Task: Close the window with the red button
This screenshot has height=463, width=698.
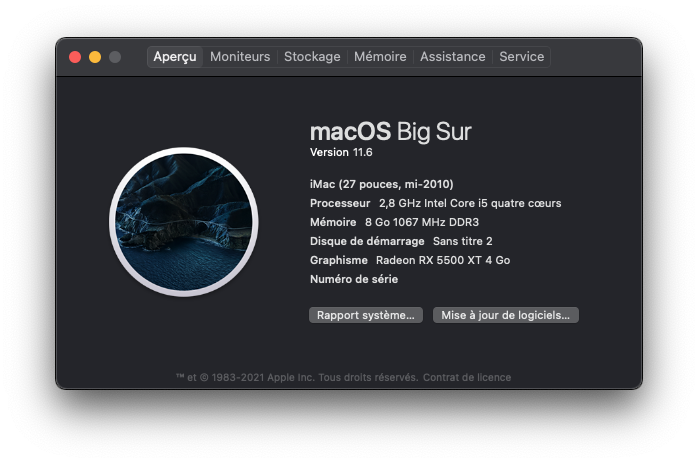Action: pos(75,57)
